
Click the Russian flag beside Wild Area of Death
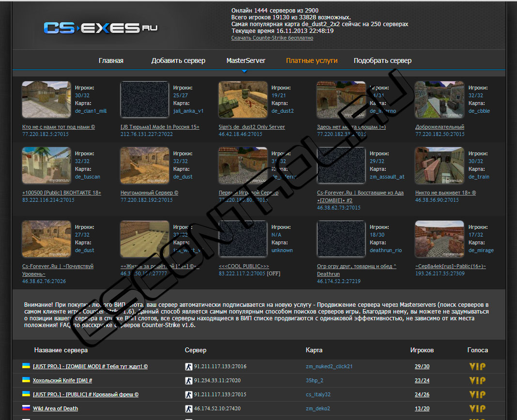pyautogui.click(x=26, y=408)
